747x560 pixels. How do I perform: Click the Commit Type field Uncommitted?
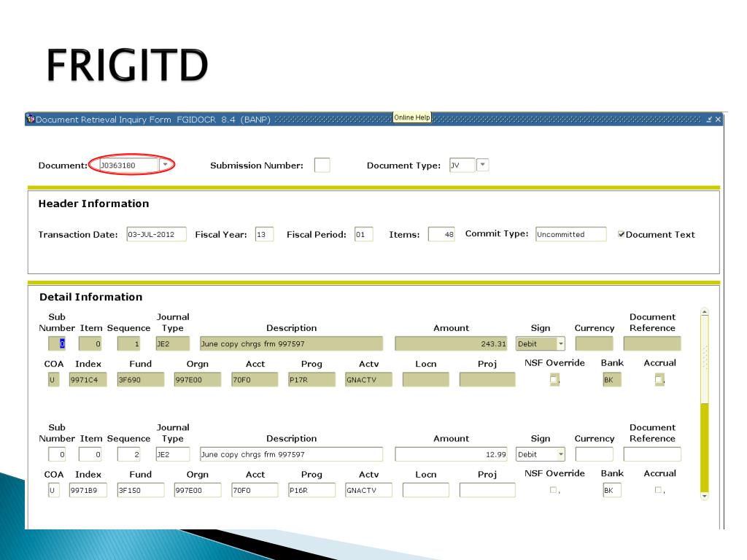coord(570,234)
